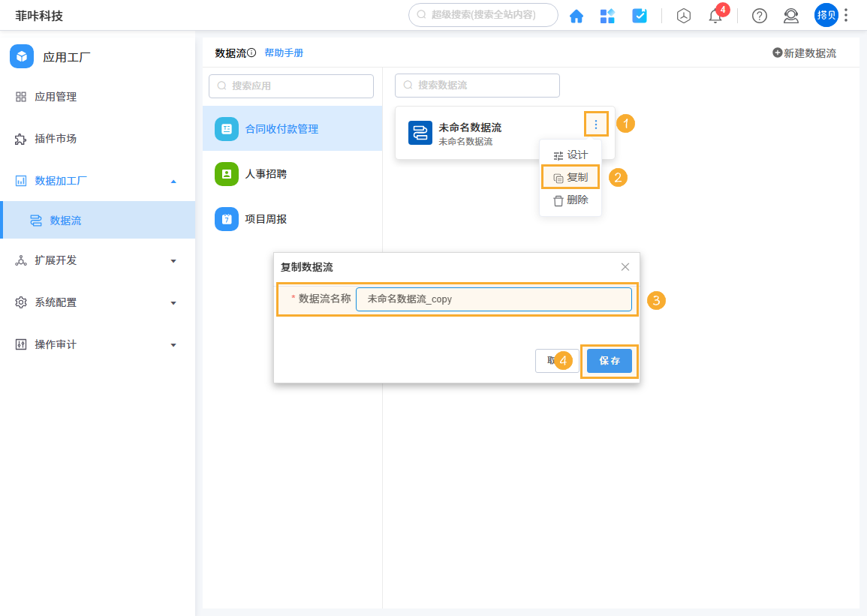Click the 保存 button in the dialog
The width and height of the screenshot is (867, 616).
pos(609,360)
